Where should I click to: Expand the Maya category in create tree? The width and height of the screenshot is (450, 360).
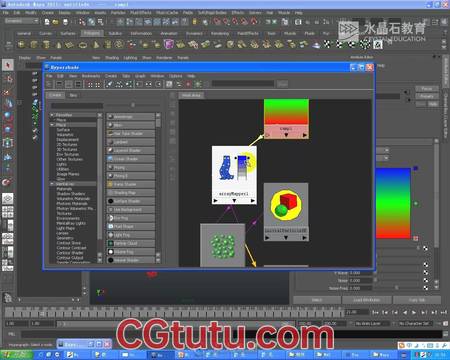(53, 125)
